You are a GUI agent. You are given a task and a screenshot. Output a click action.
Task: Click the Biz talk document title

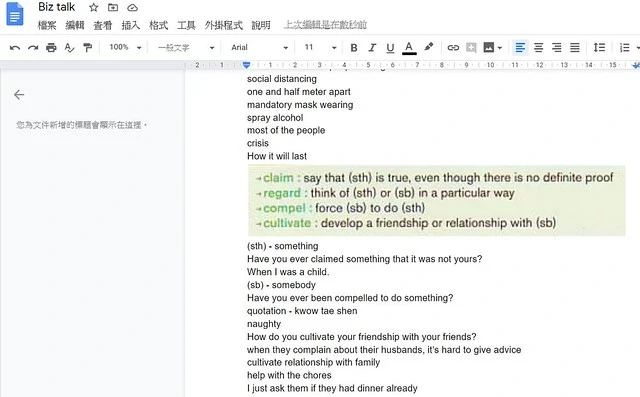(x=56, y=7)
